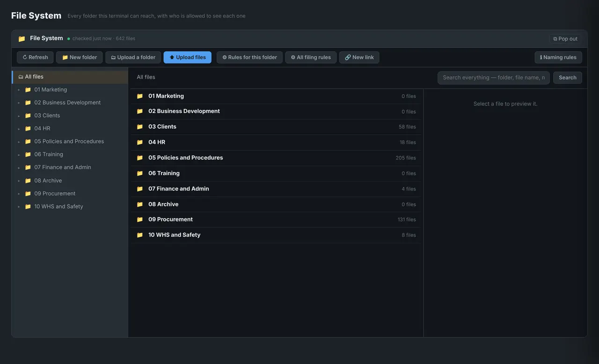The height and width of the screenshot is (364, 599).
Task: Open Rules for this folder
Action: 249,58
